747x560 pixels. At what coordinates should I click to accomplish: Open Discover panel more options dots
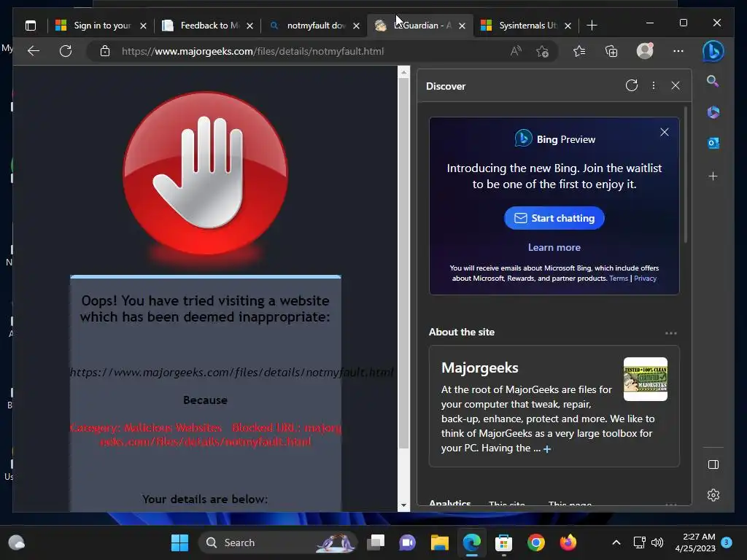click(654, 86)
